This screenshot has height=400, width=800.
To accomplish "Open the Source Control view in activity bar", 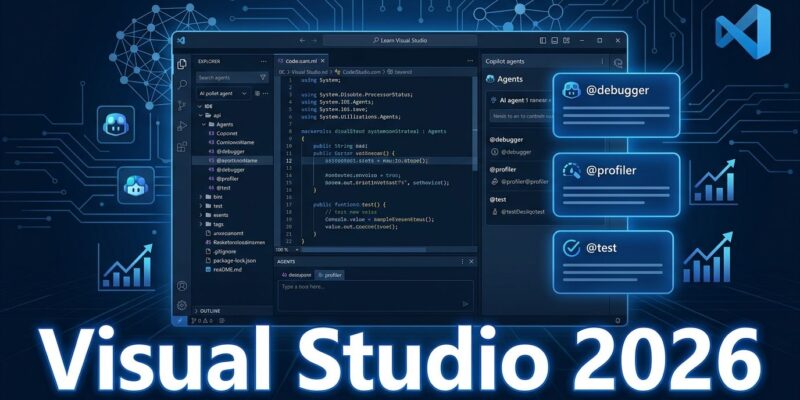I will [182, 106].
